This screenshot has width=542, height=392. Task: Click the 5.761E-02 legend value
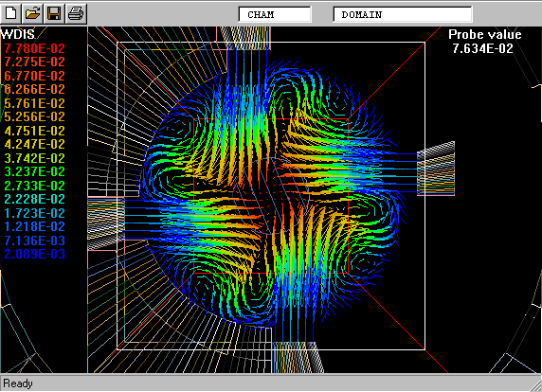coord(34,103)
